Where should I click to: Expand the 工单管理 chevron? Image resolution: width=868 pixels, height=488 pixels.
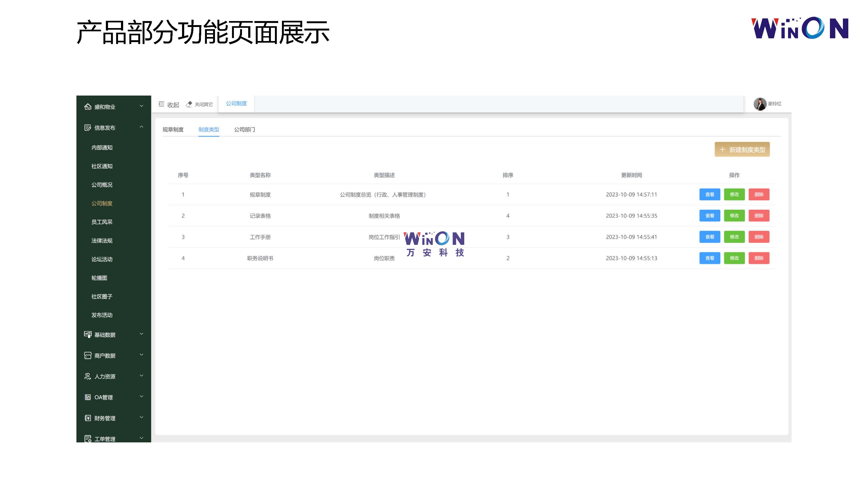click(x=142, y=438)
